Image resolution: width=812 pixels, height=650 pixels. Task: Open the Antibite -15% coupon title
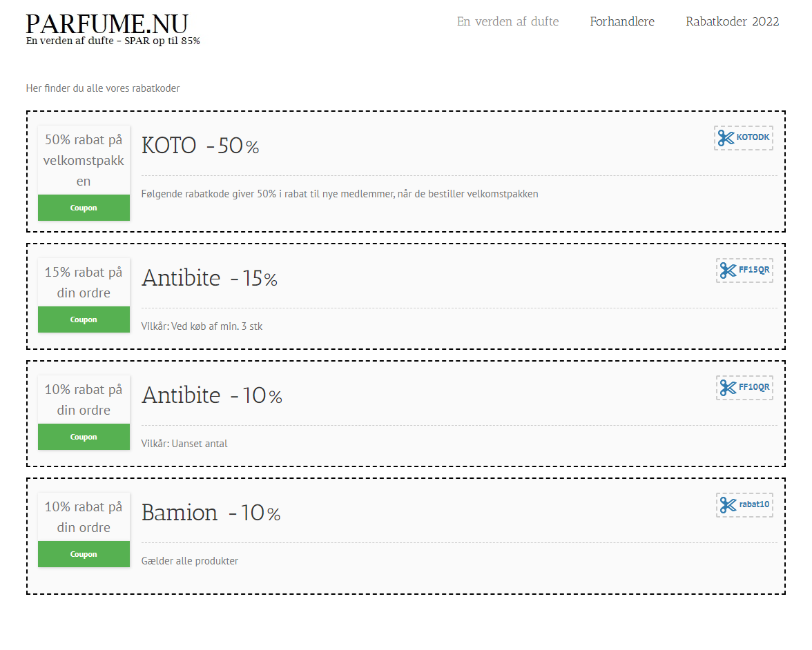209,279
